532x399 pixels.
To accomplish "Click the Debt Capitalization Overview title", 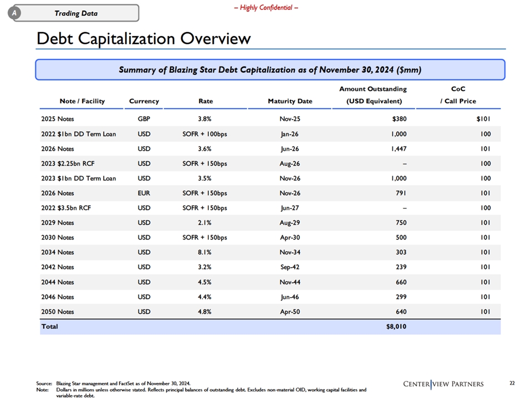I will (x=144, y=38).
